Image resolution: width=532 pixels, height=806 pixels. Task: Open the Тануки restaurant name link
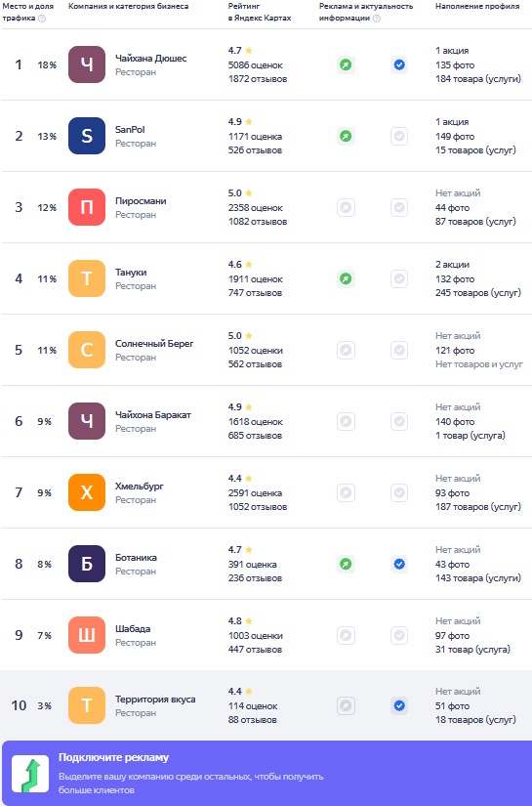tap(131, 273)
